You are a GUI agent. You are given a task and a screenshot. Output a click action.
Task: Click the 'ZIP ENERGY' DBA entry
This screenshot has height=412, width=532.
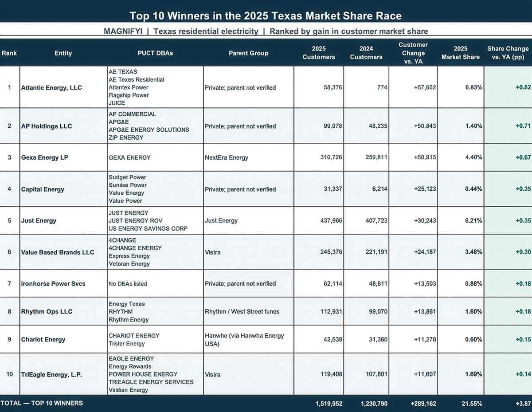126,137
